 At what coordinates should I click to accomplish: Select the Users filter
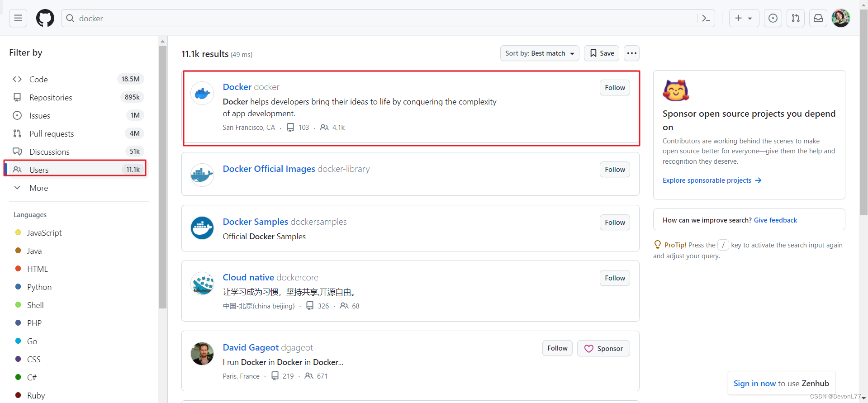point(78,170)
